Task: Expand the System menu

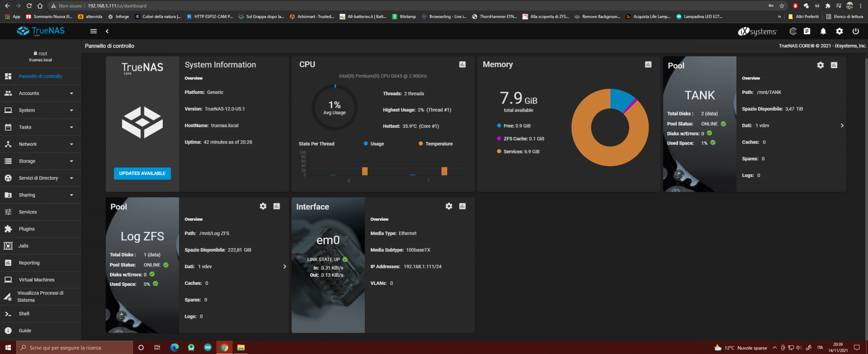Action: click(41, 110)
